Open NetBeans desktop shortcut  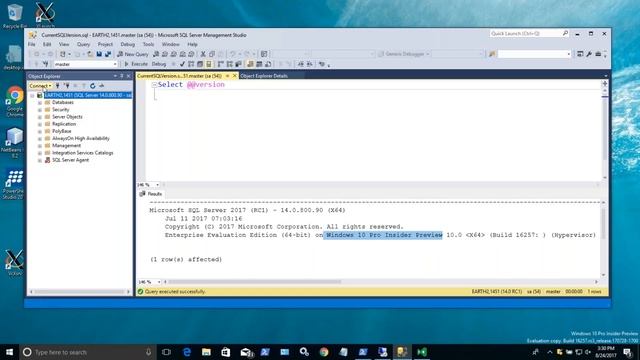coord(15,142)
